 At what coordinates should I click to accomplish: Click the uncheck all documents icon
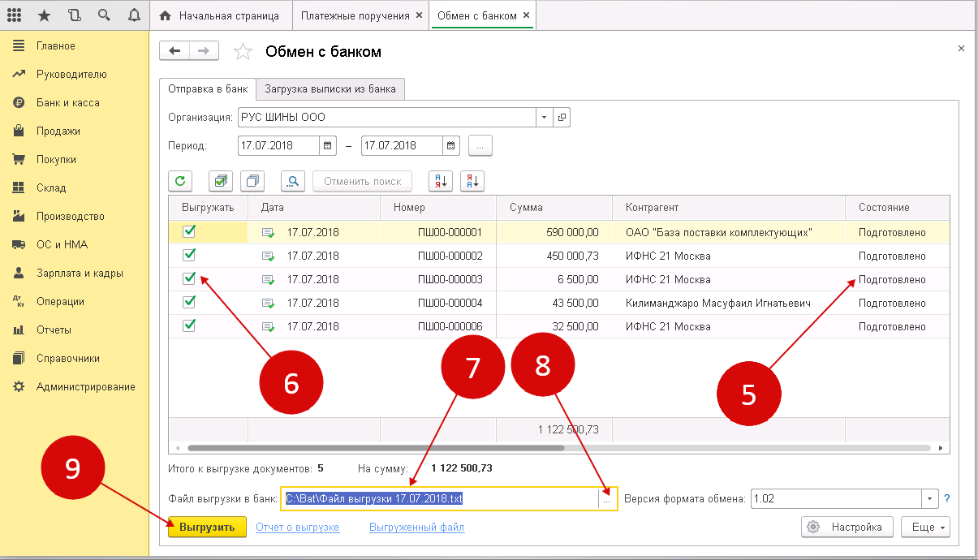[x=254, y=181]
